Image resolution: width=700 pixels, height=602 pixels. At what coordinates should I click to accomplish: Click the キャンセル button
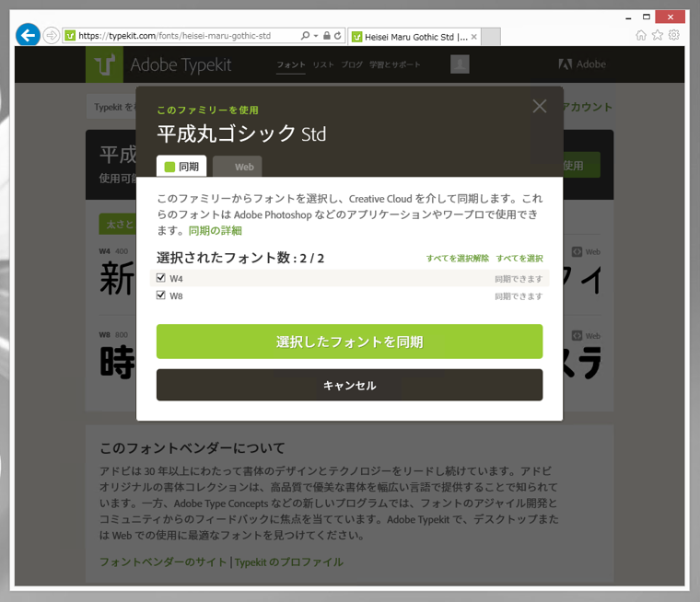pyautogui.click(x=350, y=385)
